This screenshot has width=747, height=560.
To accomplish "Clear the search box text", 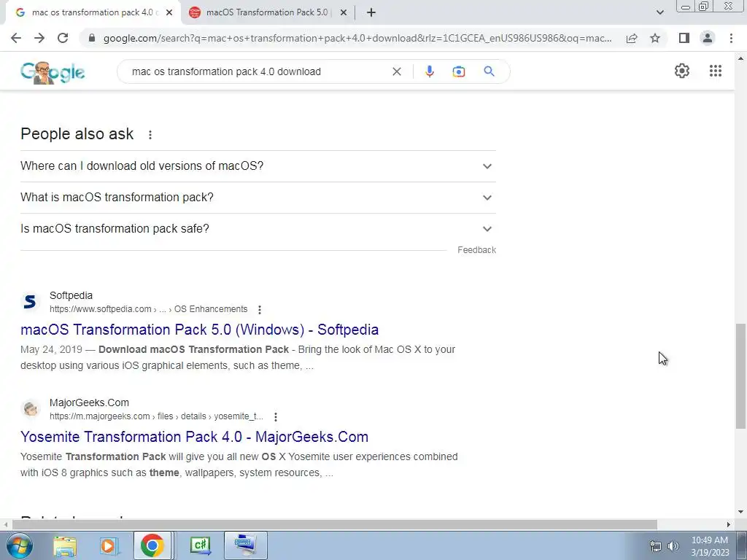I will 396,71.
